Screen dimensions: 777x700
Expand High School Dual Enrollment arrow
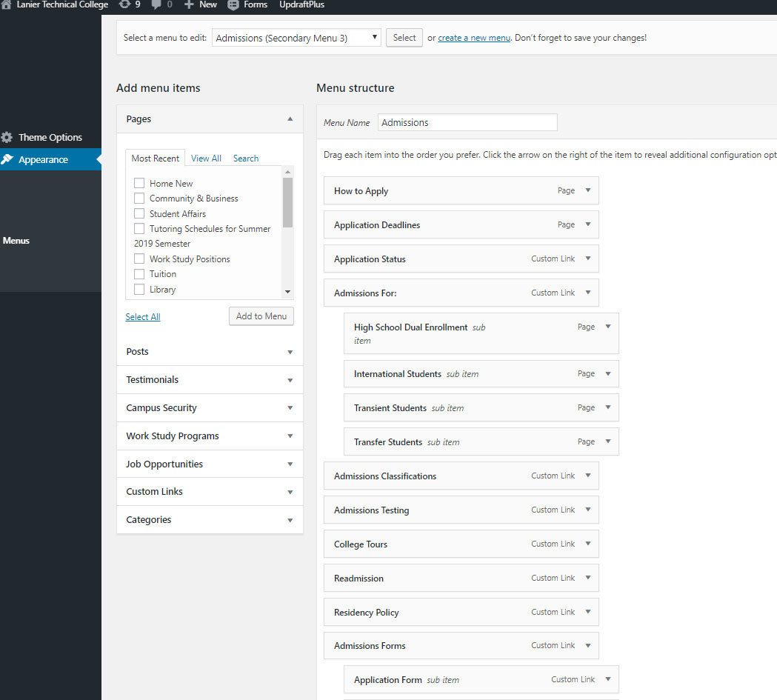click(x=608, y=327)
